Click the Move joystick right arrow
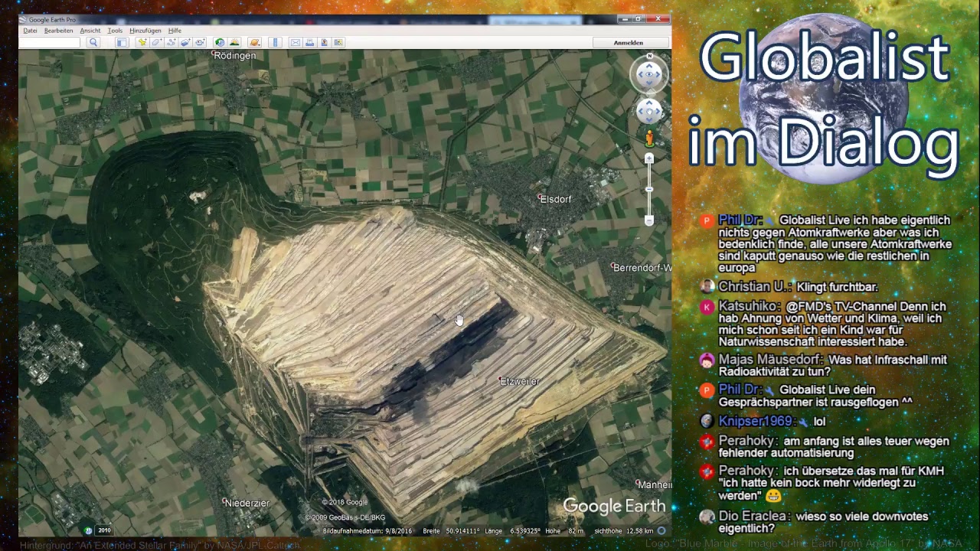This screenshot has height=551, width=980. click(658, 112)
